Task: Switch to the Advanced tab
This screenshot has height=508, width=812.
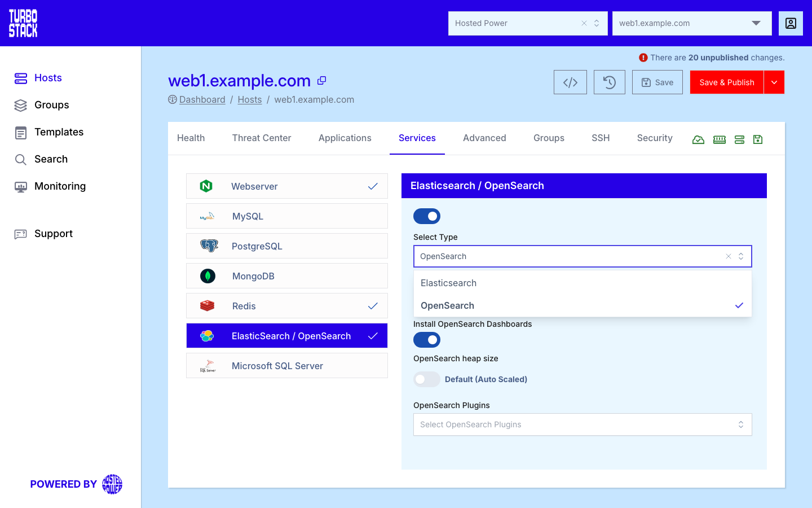Action: 484,138
